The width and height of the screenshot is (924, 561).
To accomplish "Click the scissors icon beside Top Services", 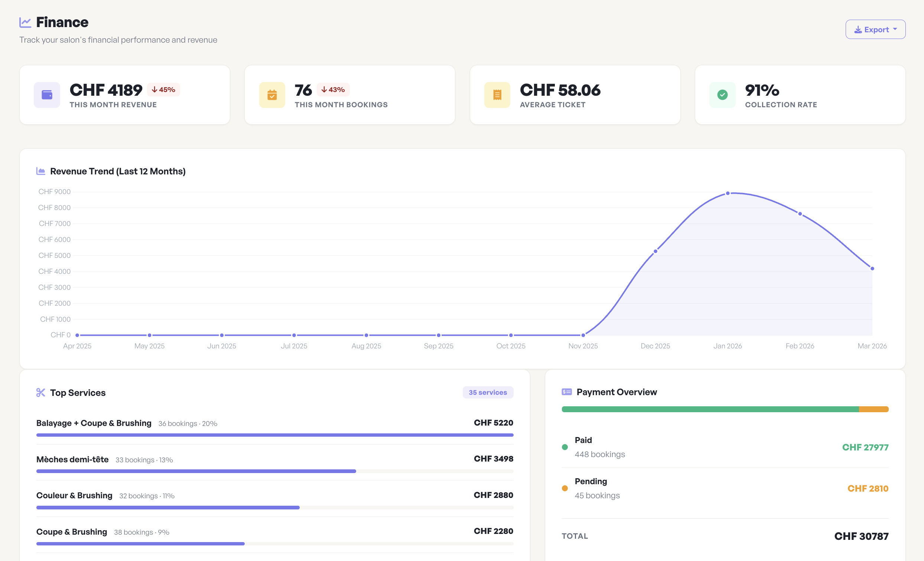I will tap(40, 392).
